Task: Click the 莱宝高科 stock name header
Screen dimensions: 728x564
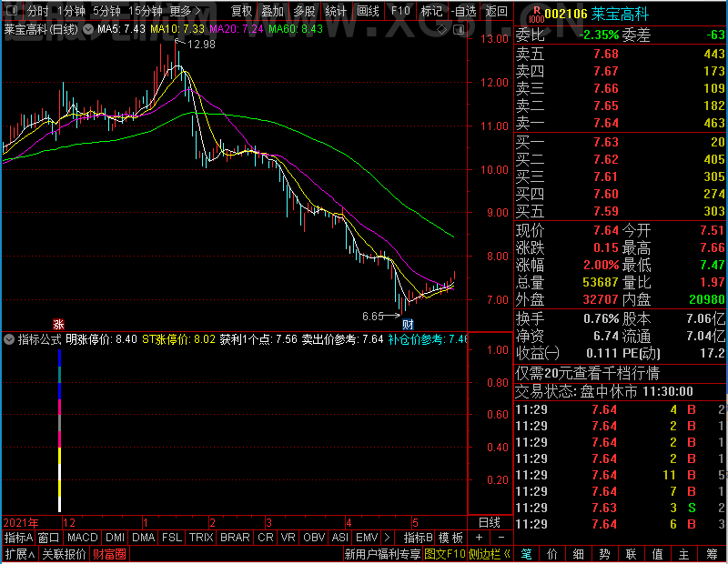Action: (620, 15)
